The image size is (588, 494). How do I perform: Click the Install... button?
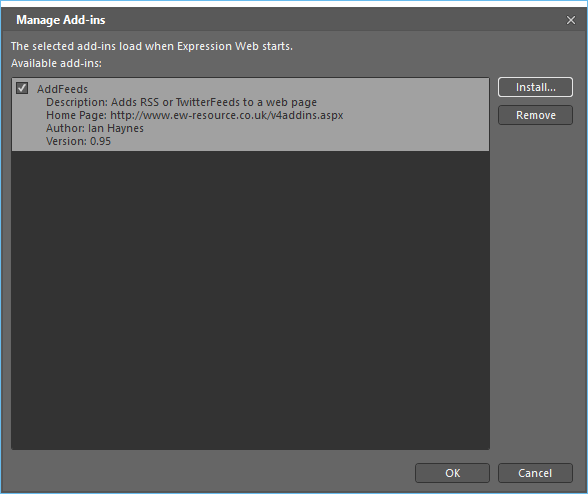[x=535, y=87]
